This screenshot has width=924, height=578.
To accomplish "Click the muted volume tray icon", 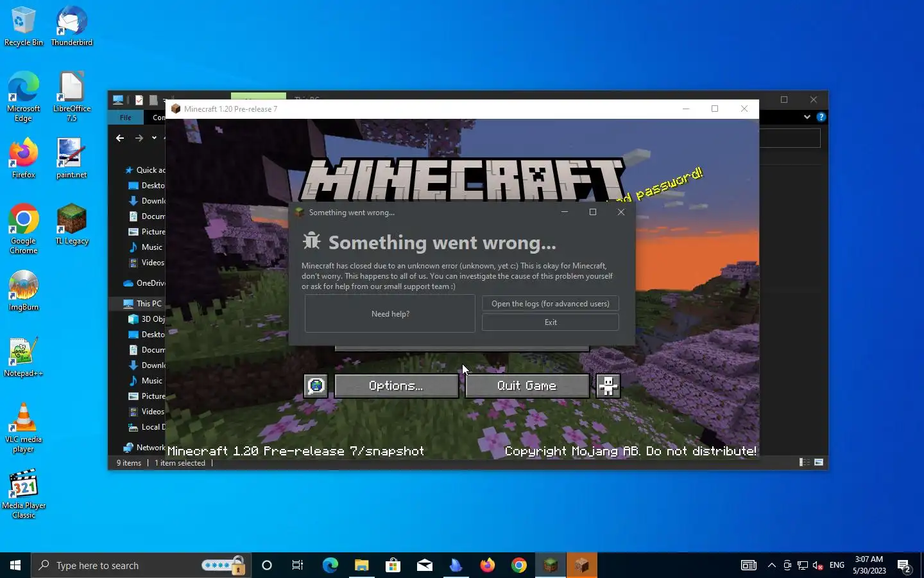I will click(818, 565).
